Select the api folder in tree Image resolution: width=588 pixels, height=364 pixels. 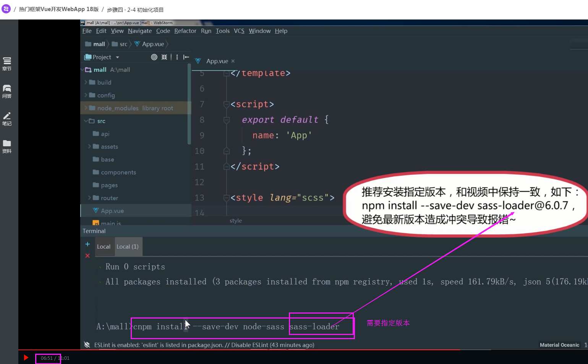101,134
